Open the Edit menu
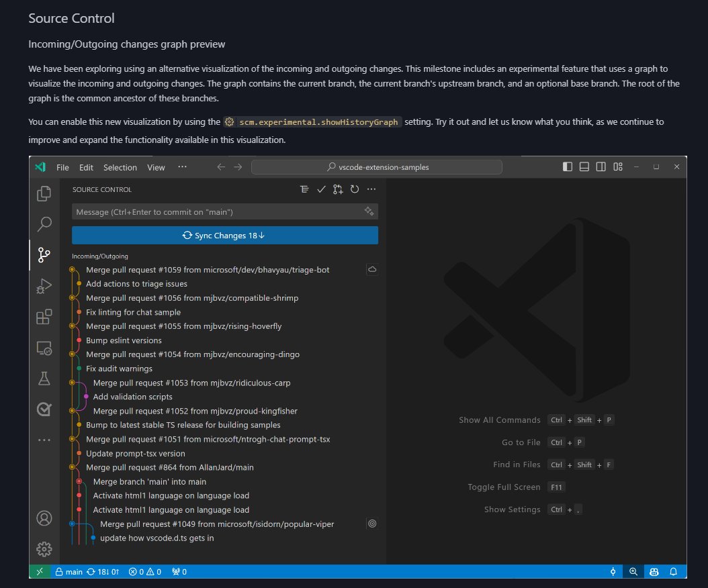Viewport: 708px width, 588px height. point(86,167)
